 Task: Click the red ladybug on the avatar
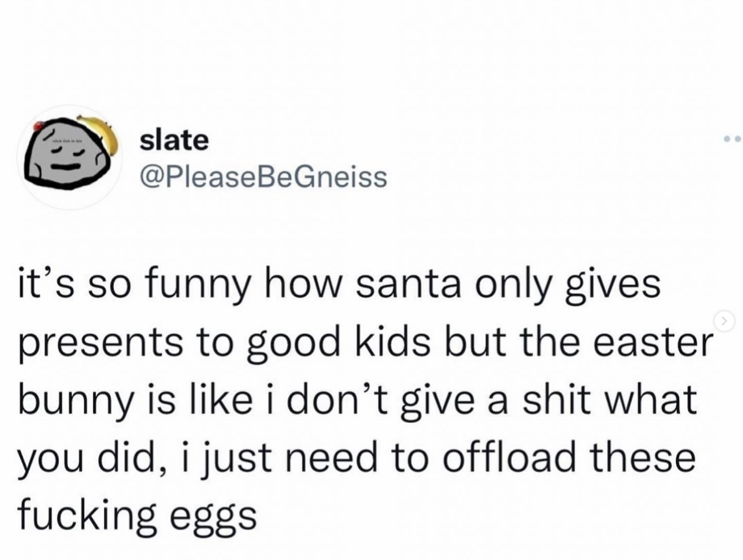tap(36, 124)
